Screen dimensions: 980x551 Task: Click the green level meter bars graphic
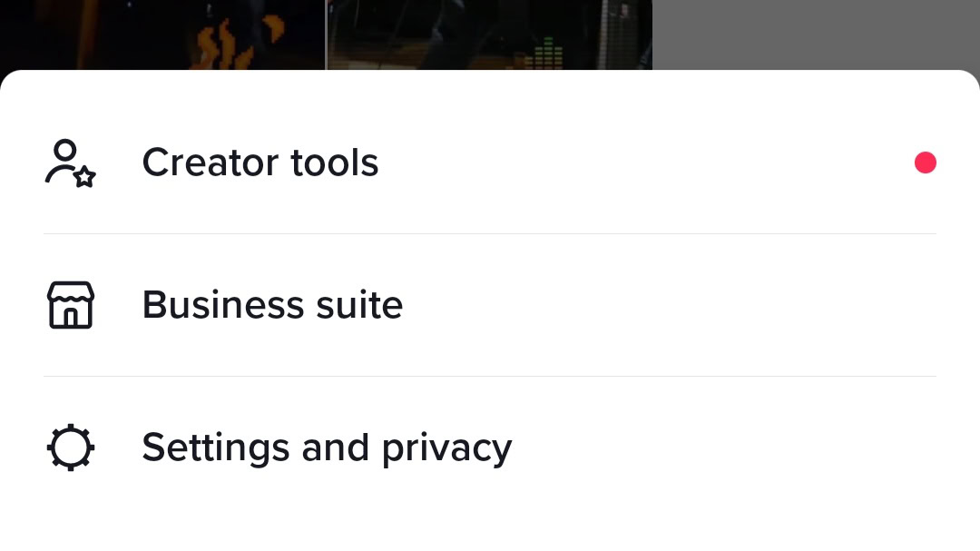tap(544, 54)
